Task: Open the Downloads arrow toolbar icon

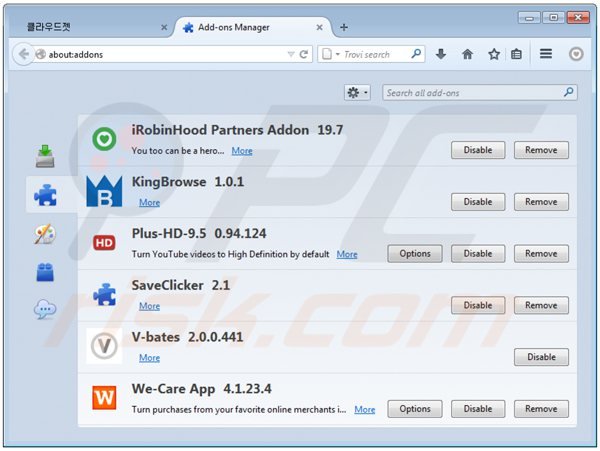Action: [x=441, y=54]
